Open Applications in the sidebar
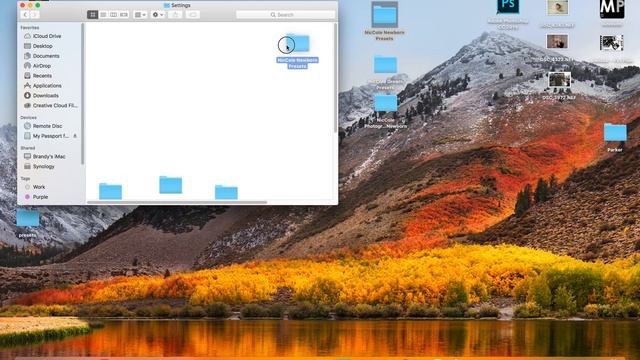 (x=47, y=86)
